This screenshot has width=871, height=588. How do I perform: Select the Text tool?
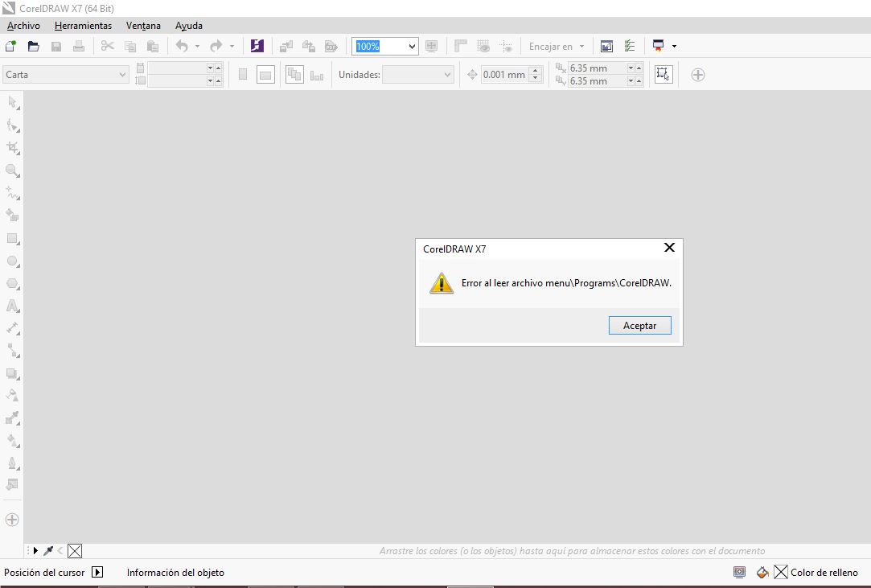pos(13,306)
